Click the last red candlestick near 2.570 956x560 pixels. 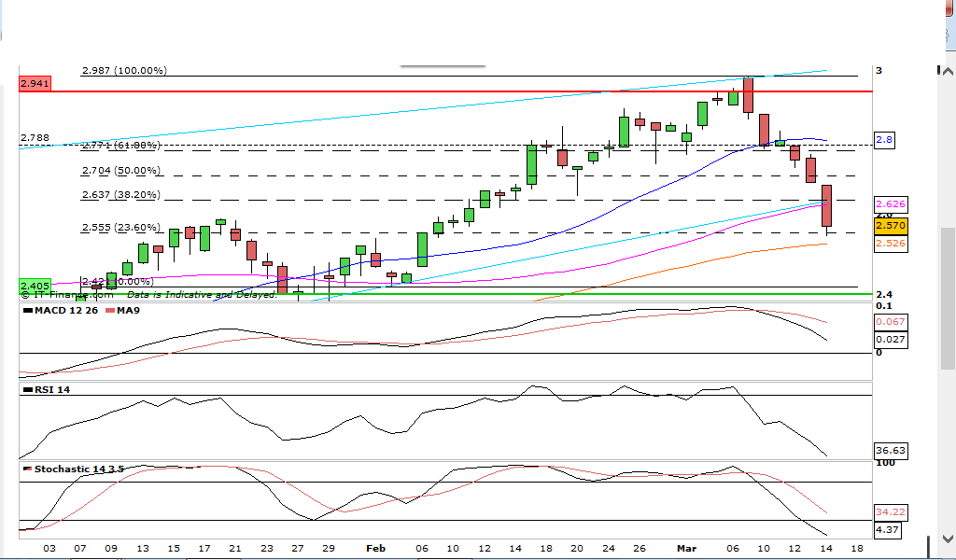click(826, 206)
